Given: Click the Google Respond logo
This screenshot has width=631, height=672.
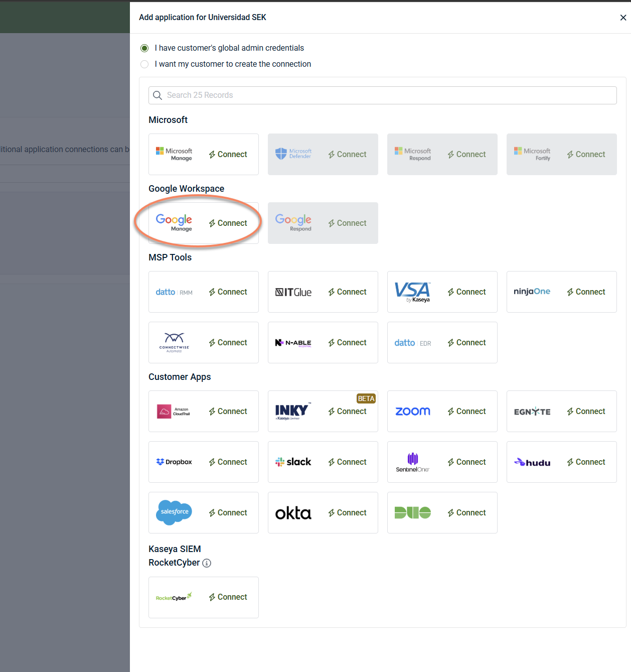Looking at the screenshot, I should tap(293, 222).
